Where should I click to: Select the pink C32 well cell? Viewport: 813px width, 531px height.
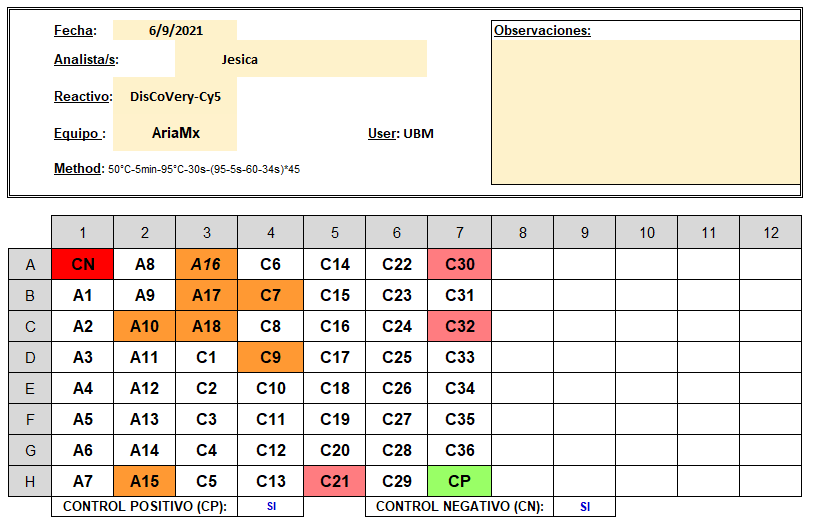point(459,327)
